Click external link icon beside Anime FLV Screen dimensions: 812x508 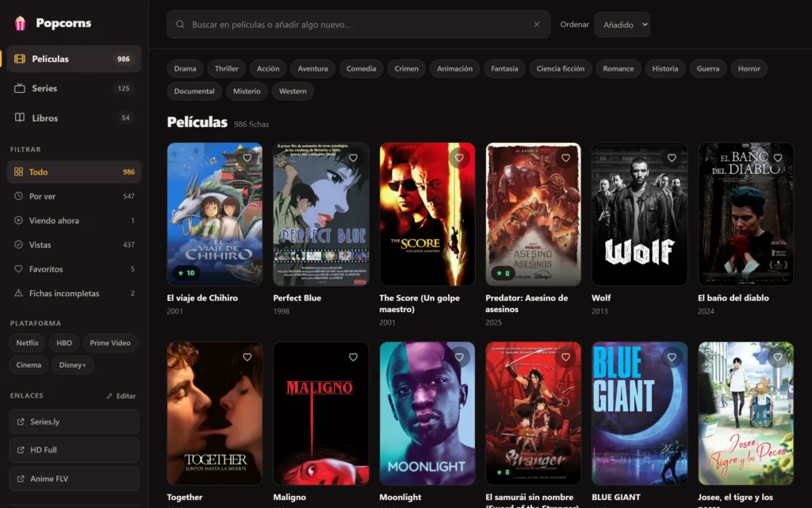pos(21,479)
